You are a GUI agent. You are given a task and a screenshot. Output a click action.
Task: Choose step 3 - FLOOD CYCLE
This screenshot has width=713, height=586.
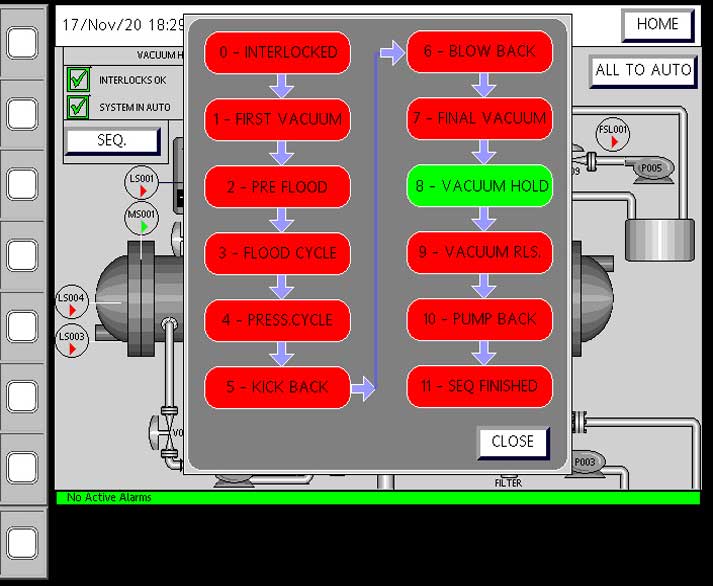click(x=277, y=253)
